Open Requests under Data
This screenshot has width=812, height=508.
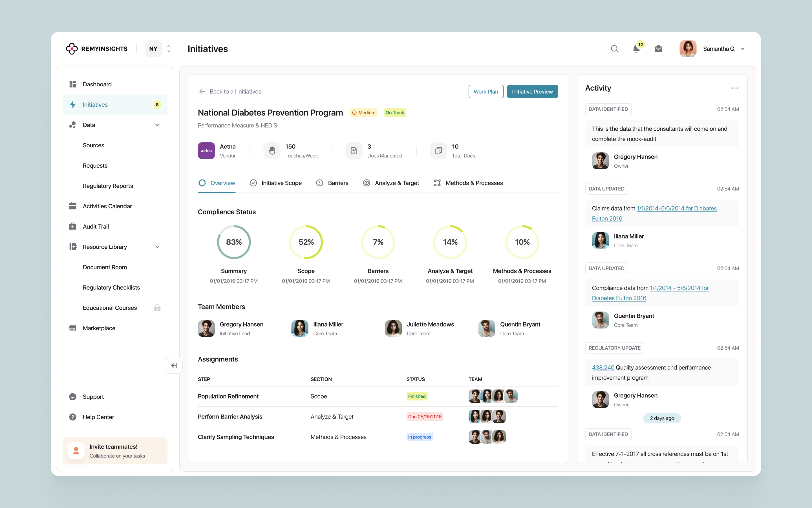click(x=95, y=166)
